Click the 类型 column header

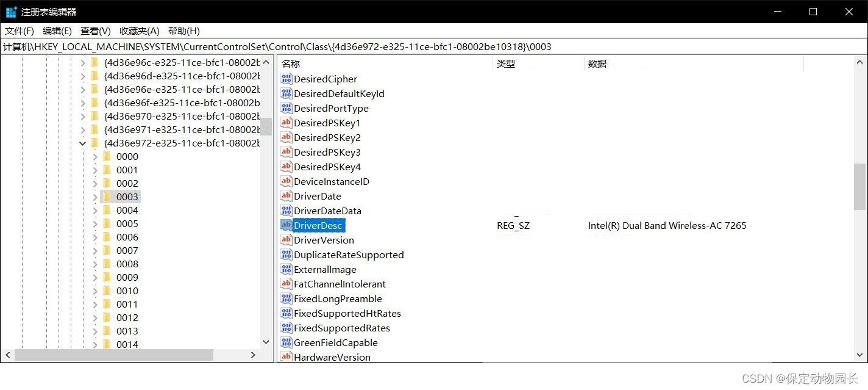pos(538,63)
